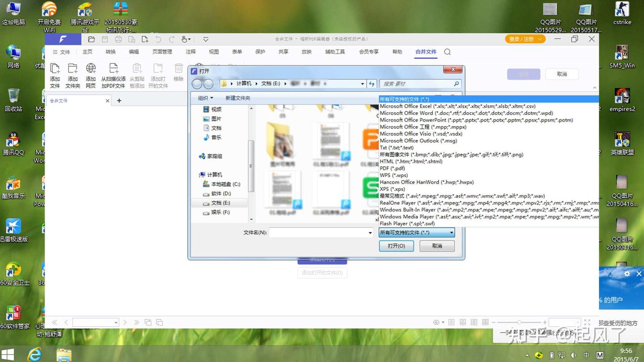Click the Tencent QQ (腾讯QQ) desktop icon
The image size is (644, 362).
(x=13, y=143)
